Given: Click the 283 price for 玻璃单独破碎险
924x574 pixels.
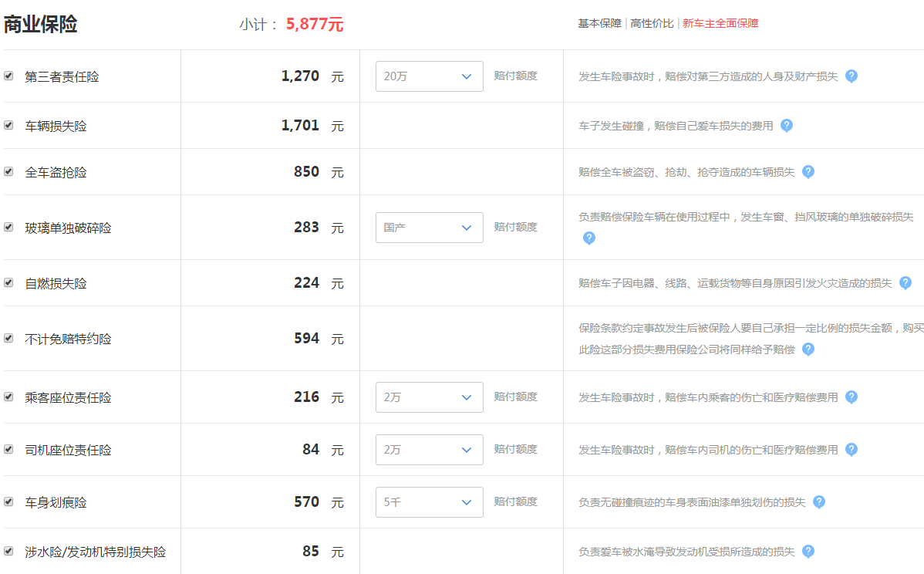Looking at the screenshot, I should coord(306,227).
